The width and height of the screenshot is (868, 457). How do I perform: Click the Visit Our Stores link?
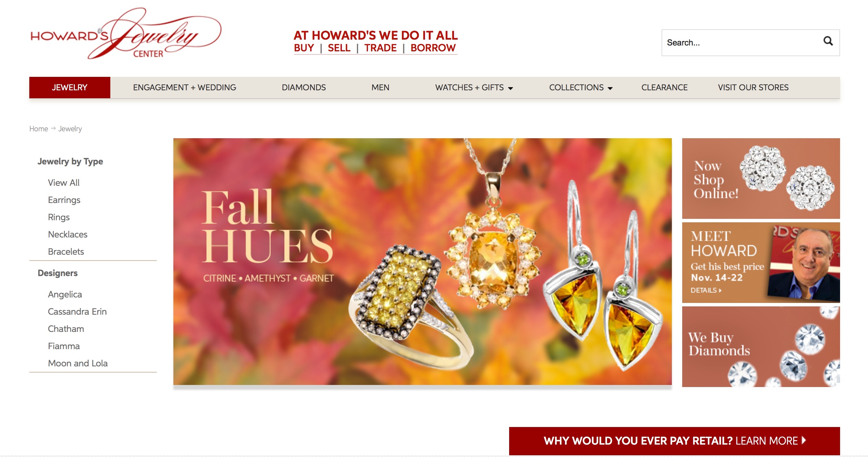(x=753, y=88)
